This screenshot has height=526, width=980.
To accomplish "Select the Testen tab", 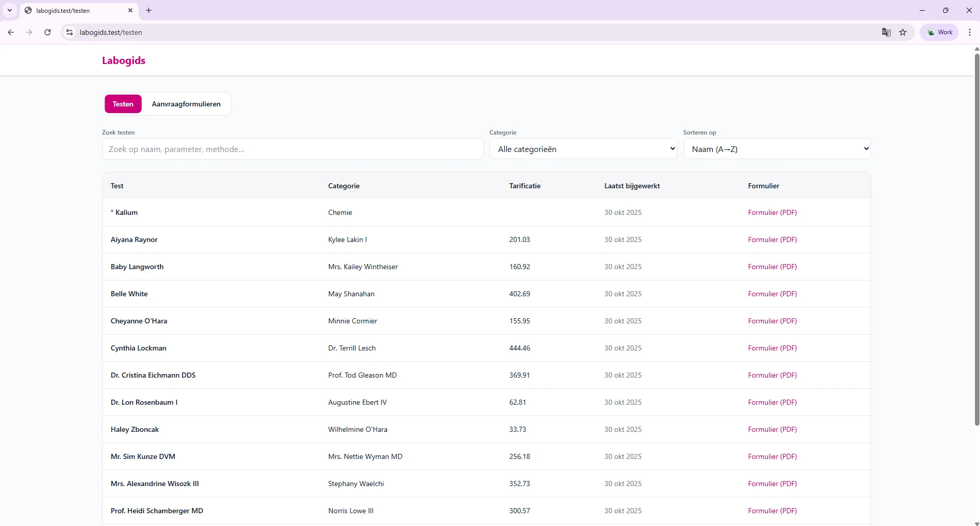I will (123, 104).
